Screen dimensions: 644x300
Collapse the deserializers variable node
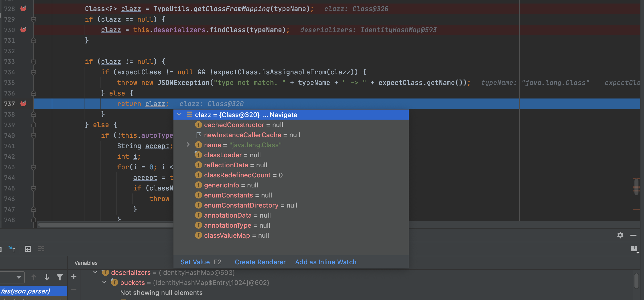tap(95, 272)
